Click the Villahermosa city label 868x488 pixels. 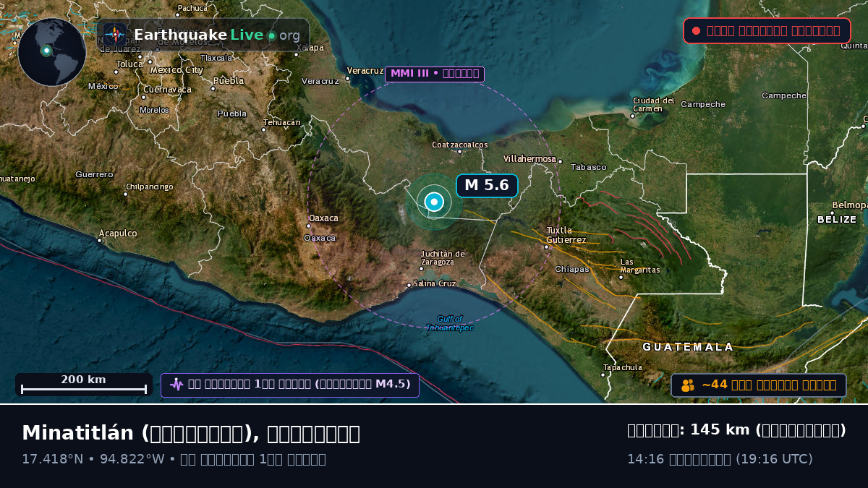pyautogui.click(x=529, y=159)
